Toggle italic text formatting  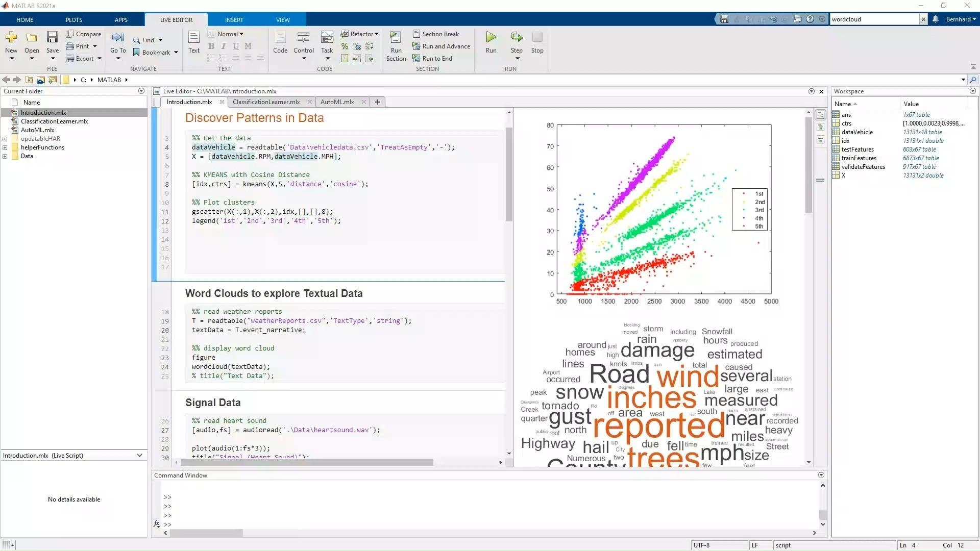click(224, 46)
